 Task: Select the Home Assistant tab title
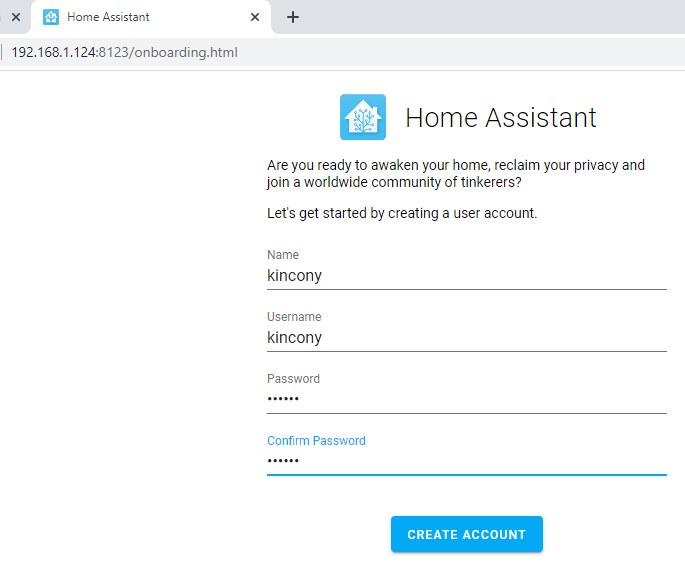108,17
